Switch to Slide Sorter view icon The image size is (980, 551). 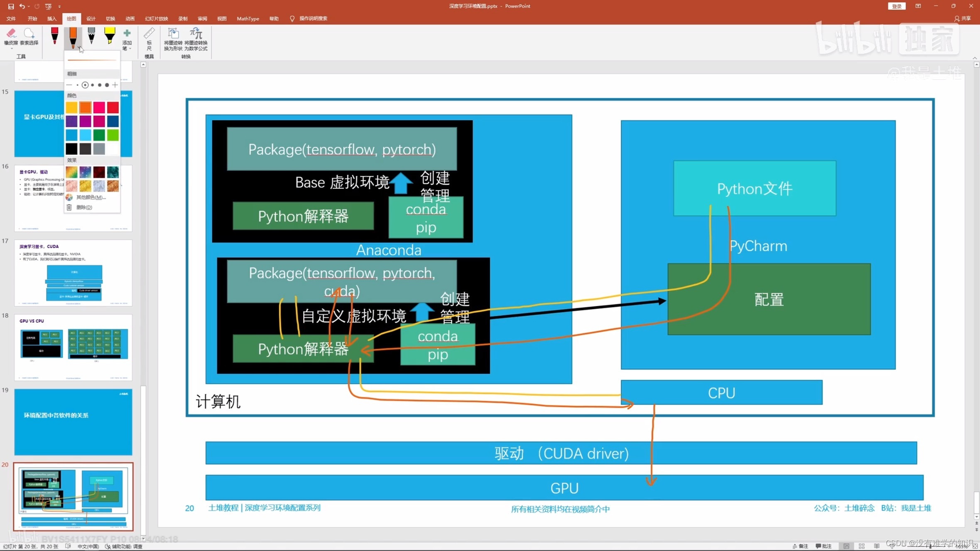coord(862,546)
